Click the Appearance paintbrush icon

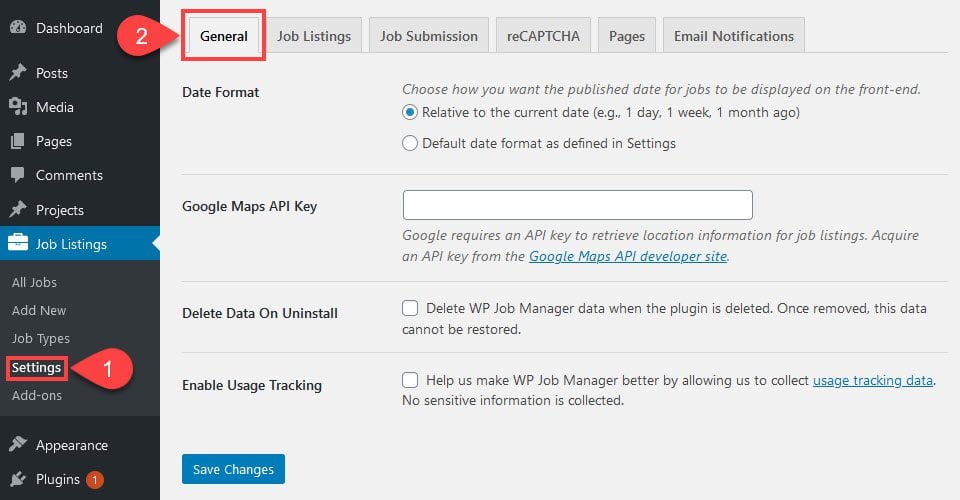18,445
